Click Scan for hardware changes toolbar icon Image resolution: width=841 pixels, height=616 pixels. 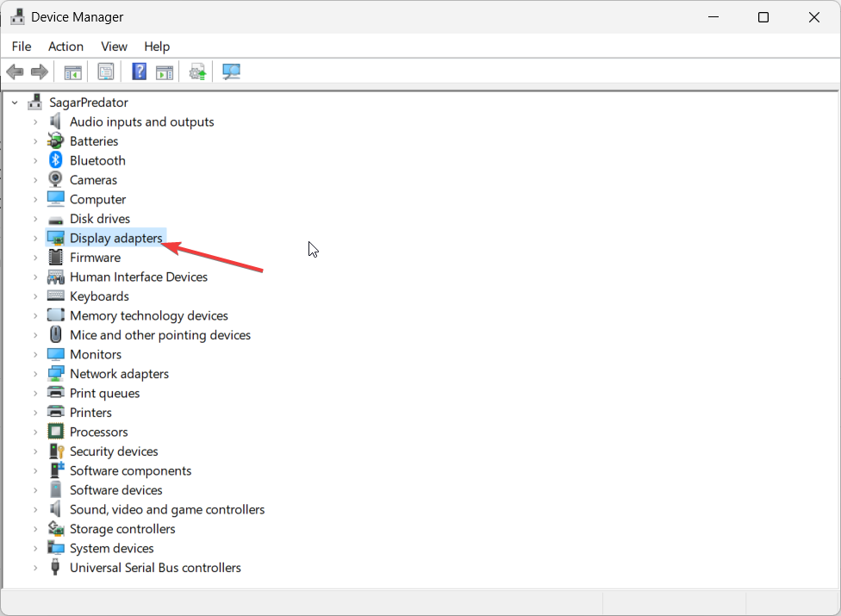231,72
